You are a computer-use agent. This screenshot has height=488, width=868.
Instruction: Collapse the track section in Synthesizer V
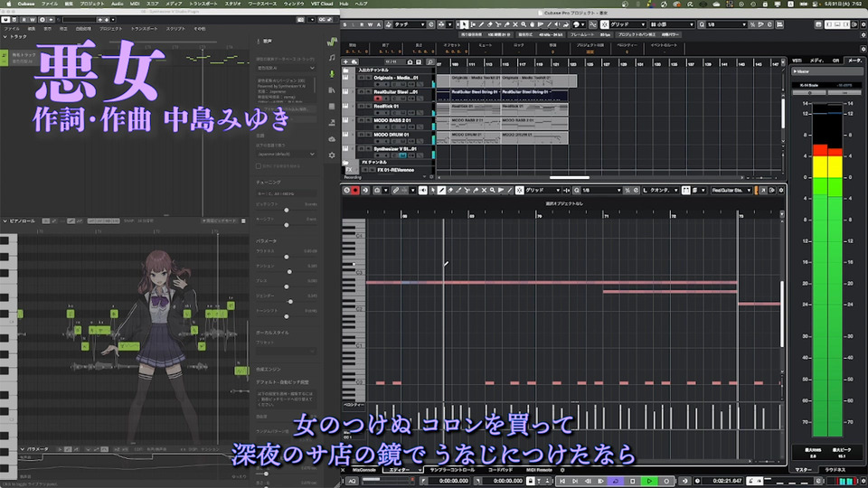pyautogui.click(x=5, y=36)
